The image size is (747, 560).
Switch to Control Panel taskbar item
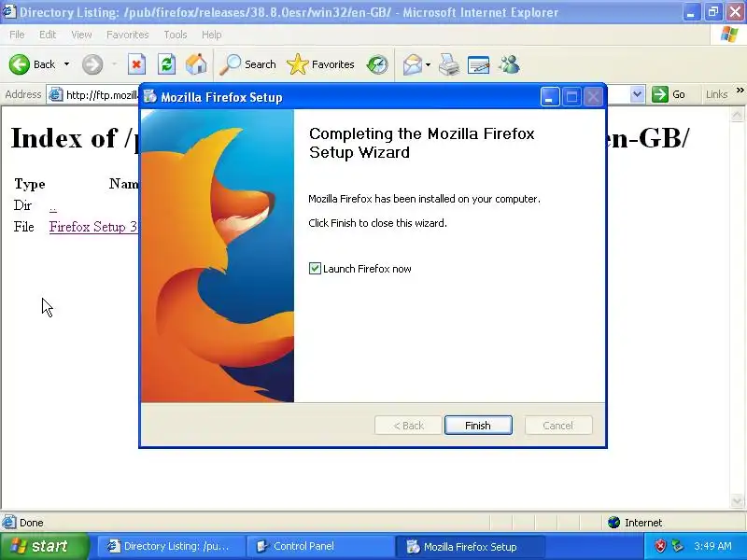[319, 546]
